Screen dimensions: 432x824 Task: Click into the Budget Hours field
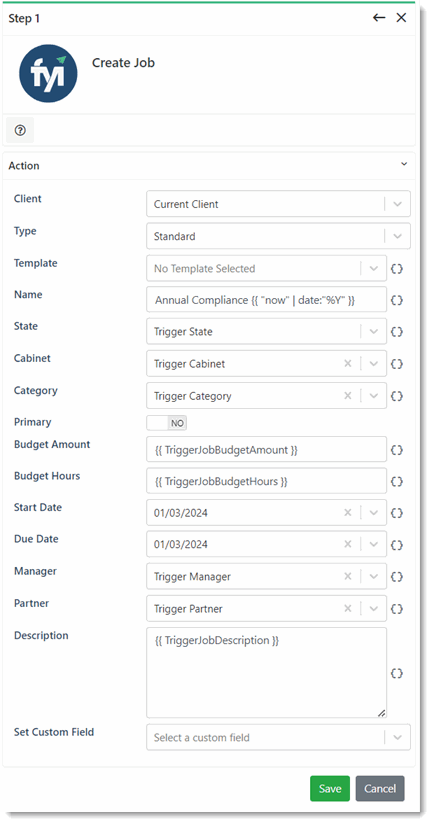pyautogui.click(x=266, y=481)
